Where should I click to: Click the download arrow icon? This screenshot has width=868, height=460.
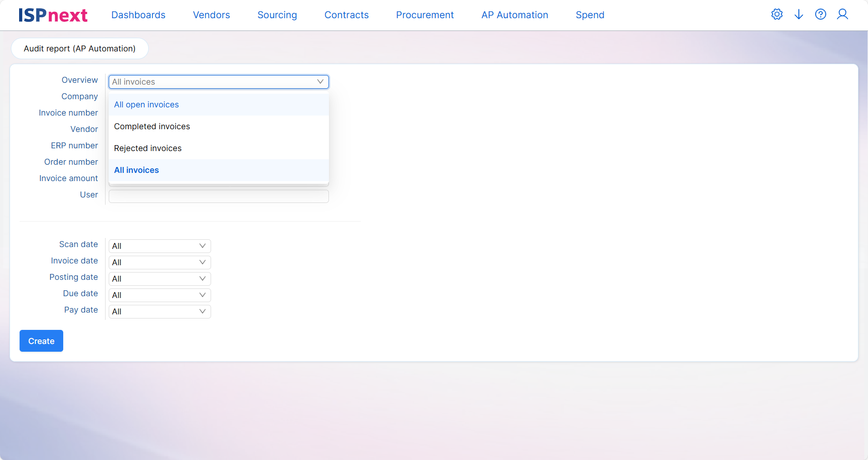point(798,15)
